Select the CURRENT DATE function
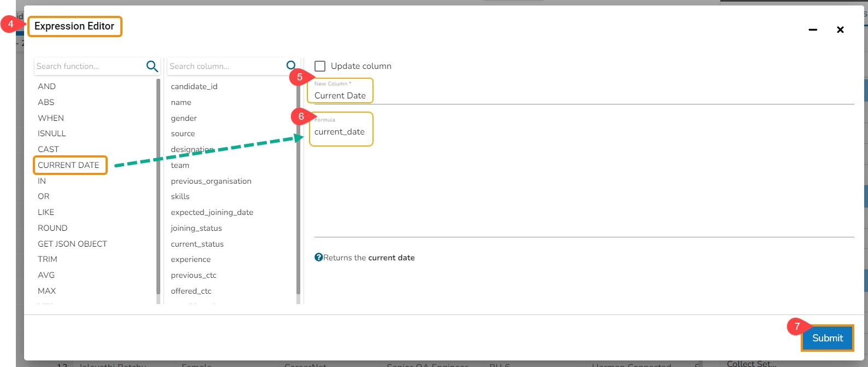Viewport: 868px width, 367px height. pos(68,165)
